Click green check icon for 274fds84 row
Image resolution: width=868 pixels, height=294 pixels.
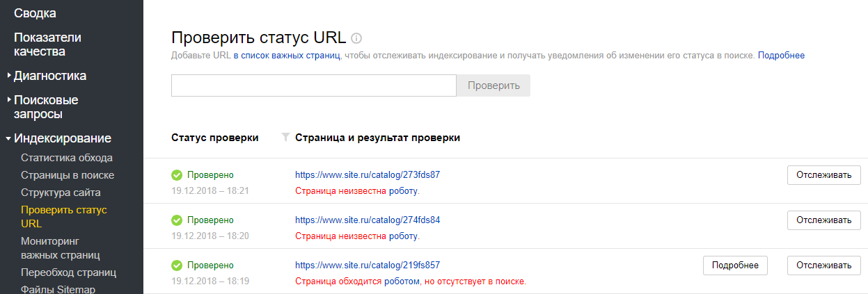(177, 220)
